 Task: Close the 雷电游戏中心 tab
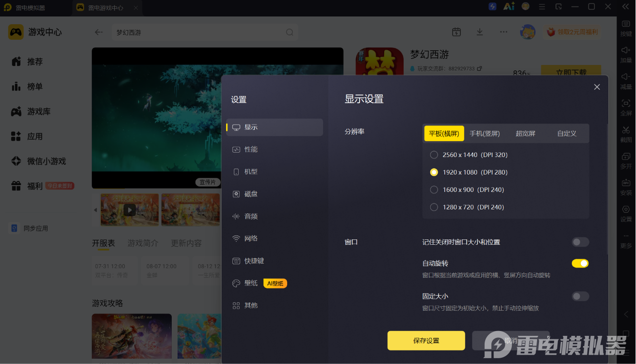click(x=136, y=8)
